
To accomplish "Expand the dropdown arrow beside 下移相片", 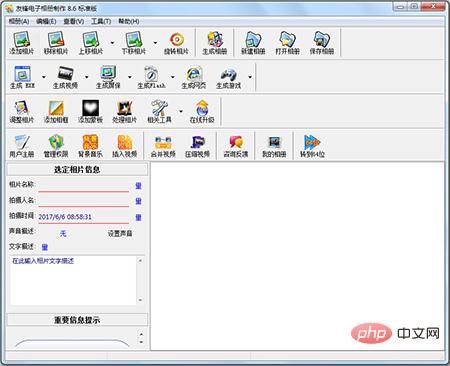I will pos(155,43).
